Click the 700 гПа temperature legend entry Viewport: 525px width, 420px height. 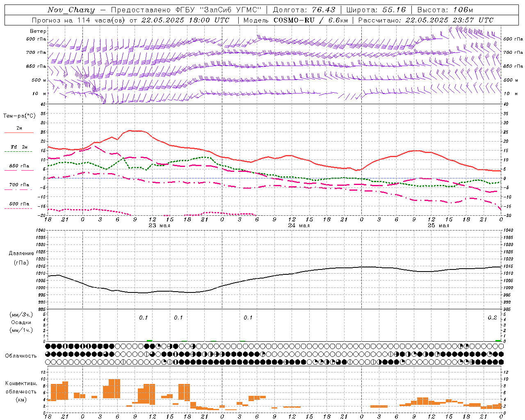coord(19,185)
